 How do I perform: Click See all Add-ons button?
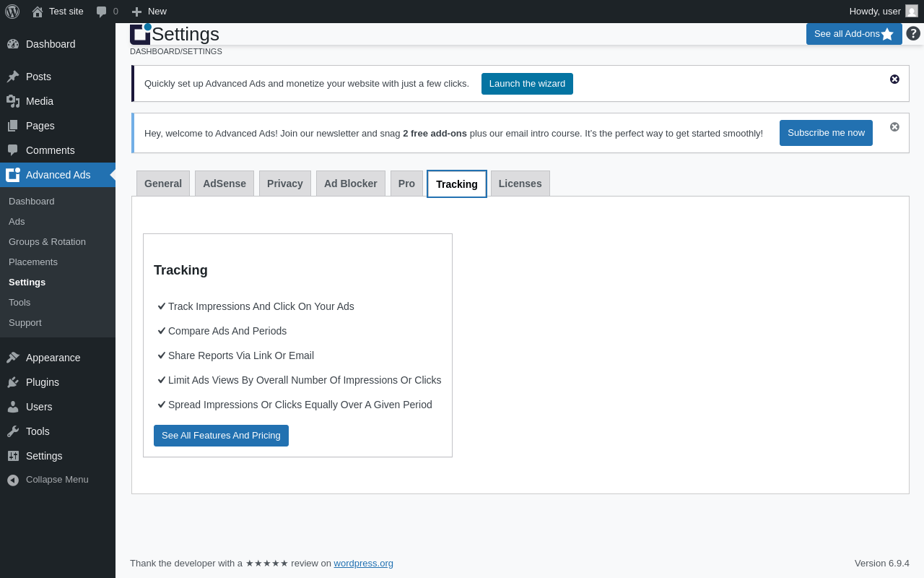pos(853,34)
